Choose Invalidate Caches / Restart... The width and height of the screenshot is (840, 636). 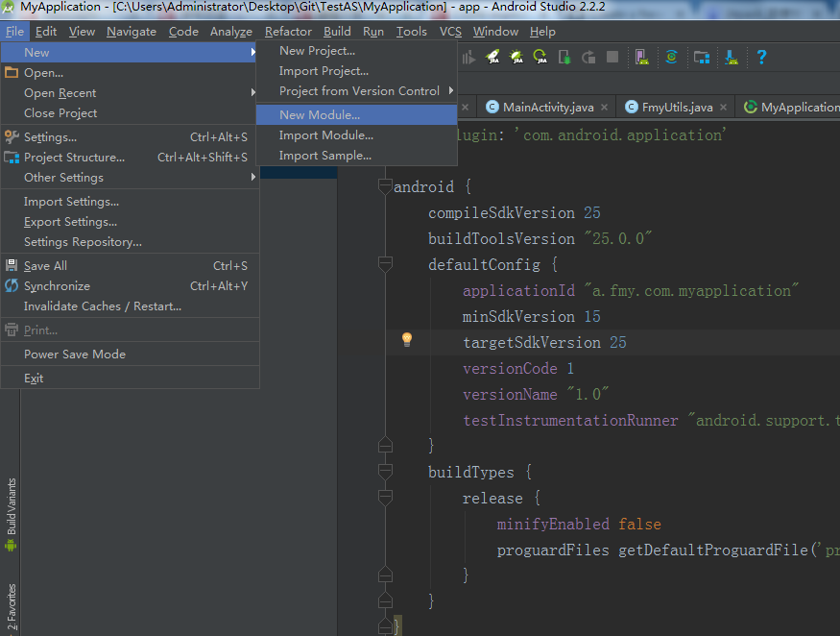coord(131,306)
